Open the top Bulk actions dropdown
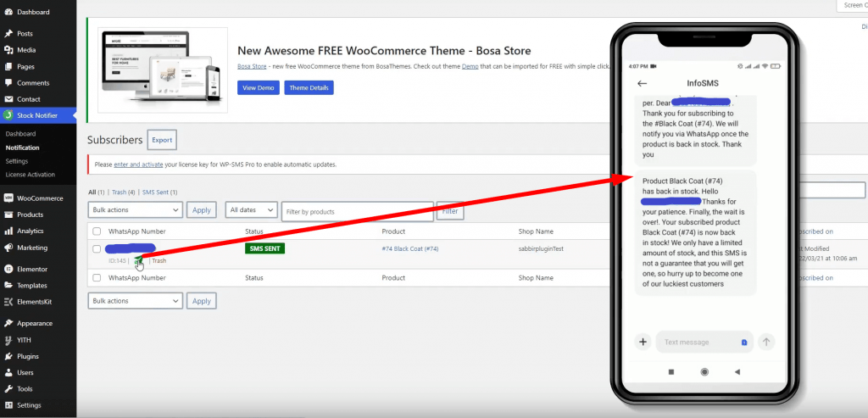This screenshot has height=418, width=868. pyautogui.click(x=135, y=210)
